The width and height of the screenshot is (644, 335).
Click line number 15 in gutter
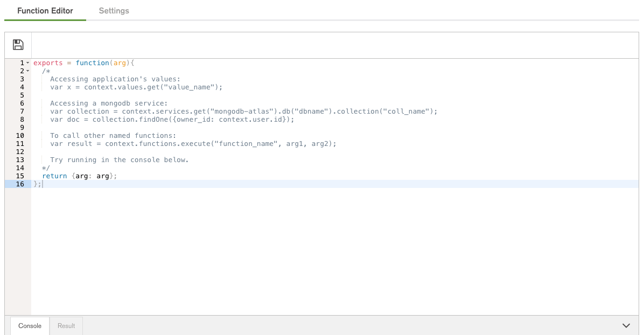(x=20, y=176)
